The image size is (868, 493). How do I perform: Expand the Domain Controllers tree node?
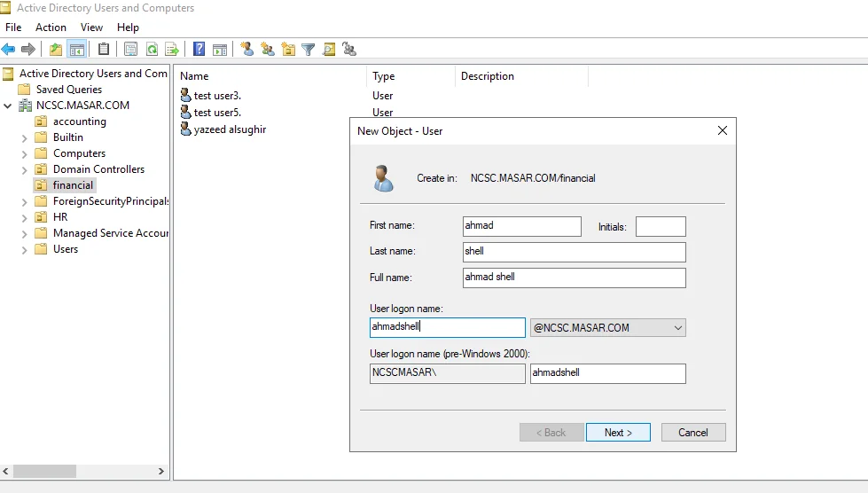point(24,170)
